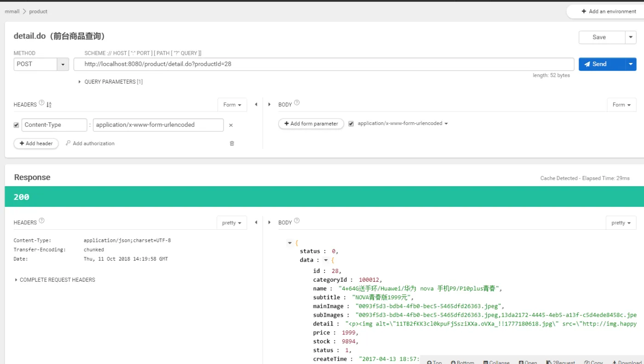644x364 pixels.
Task: Click the help icon next to request BODY
Action: [297, 103]
